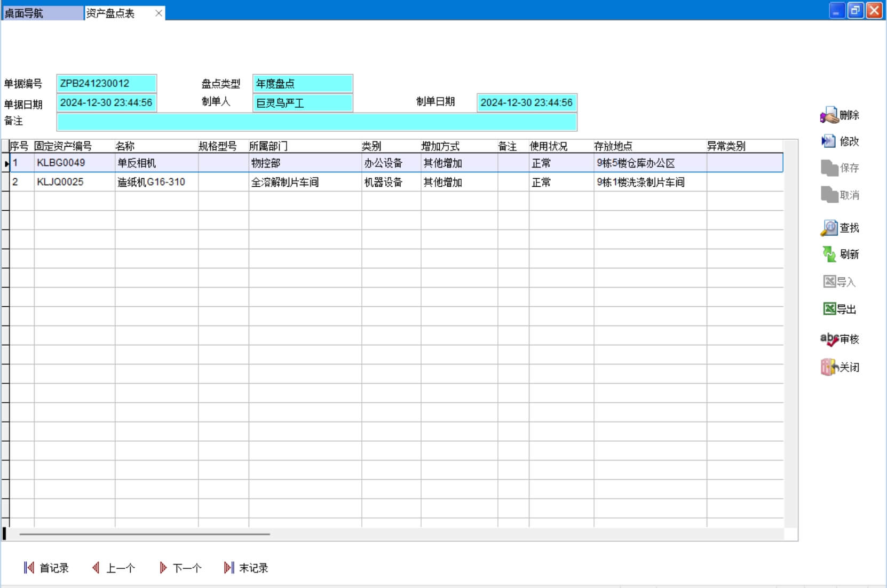Click the 刷新 (refresh) icon
This screenshot has height=588, width=887.
(x=829, y=255)
